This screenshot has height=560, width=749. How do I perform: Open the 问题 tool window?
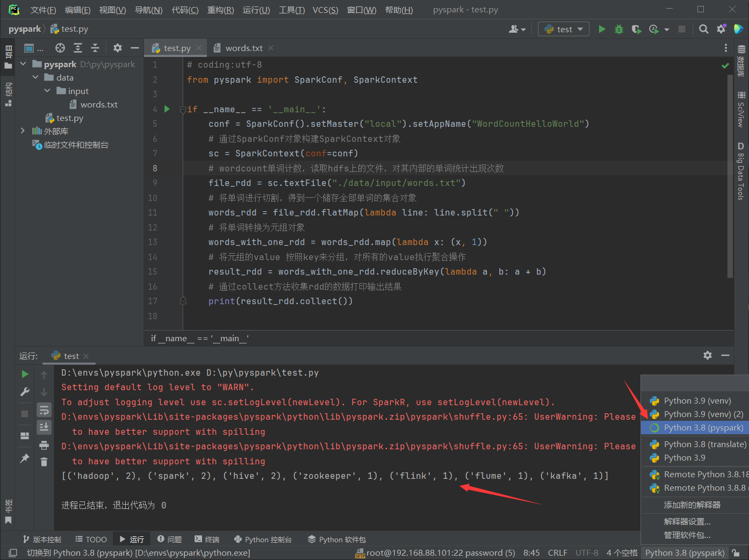click(x=169, y=539)
